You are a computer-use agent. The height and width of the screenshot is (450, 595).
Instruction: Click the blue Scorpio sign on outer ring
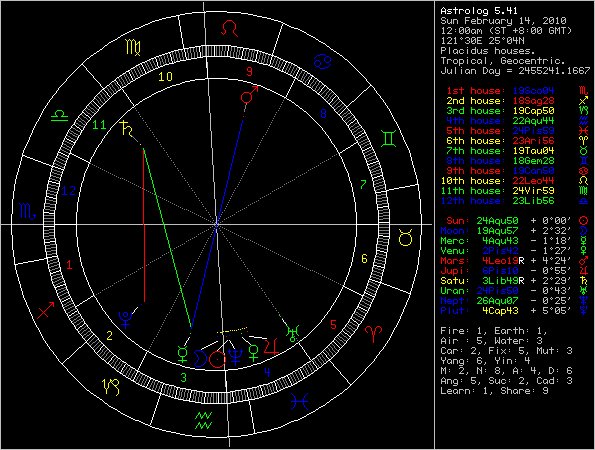click(x=27, y=211)
